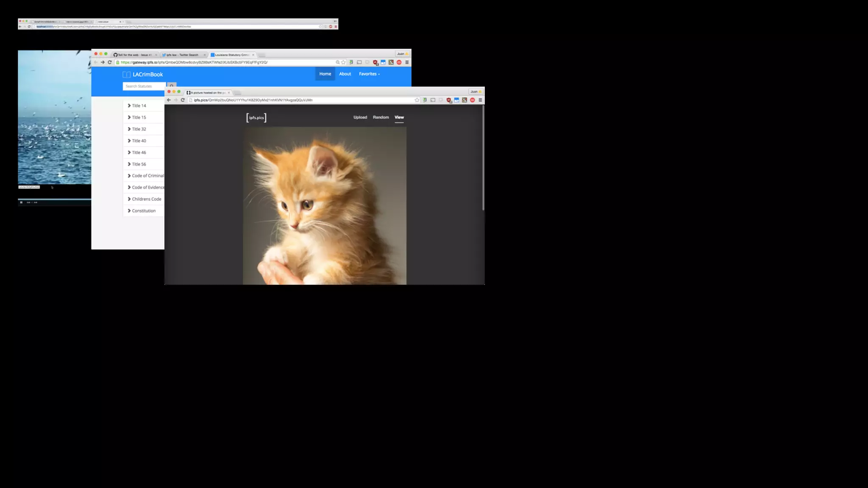Reload the gateway.ipfs.io page
Viewport: 868px width, 488px height.
pyautogui.click(x=109, y=62)
